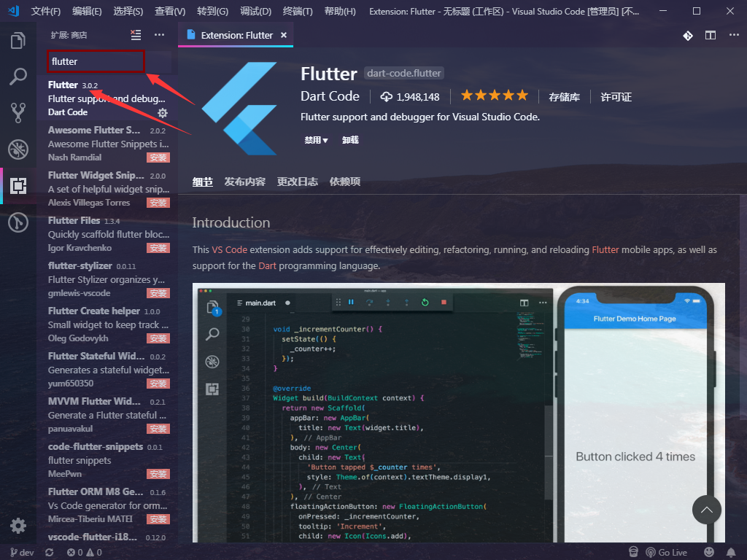Open the GitLens icon in activity bar
747x560 pixels.
[18, 222]
